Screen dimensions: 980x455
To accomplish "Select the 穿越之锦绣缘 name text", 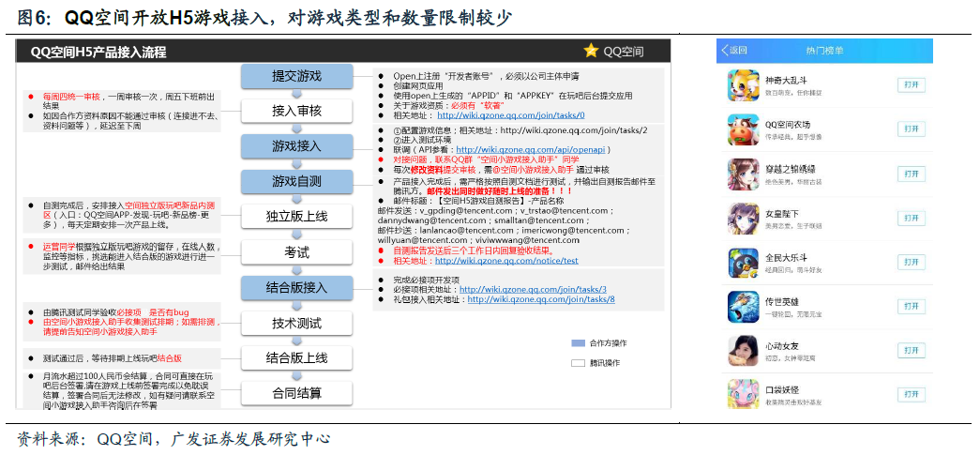I will (x=790, y=170).
